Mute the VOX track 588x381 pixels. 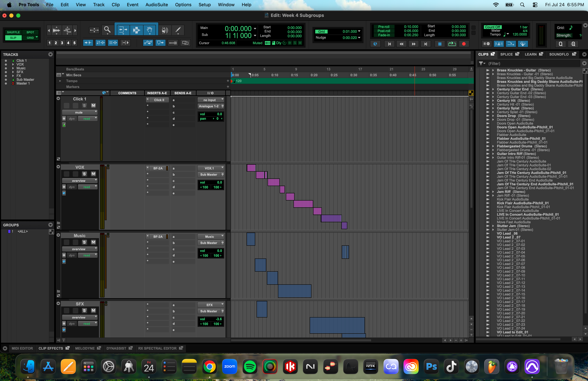click(93, 174)
